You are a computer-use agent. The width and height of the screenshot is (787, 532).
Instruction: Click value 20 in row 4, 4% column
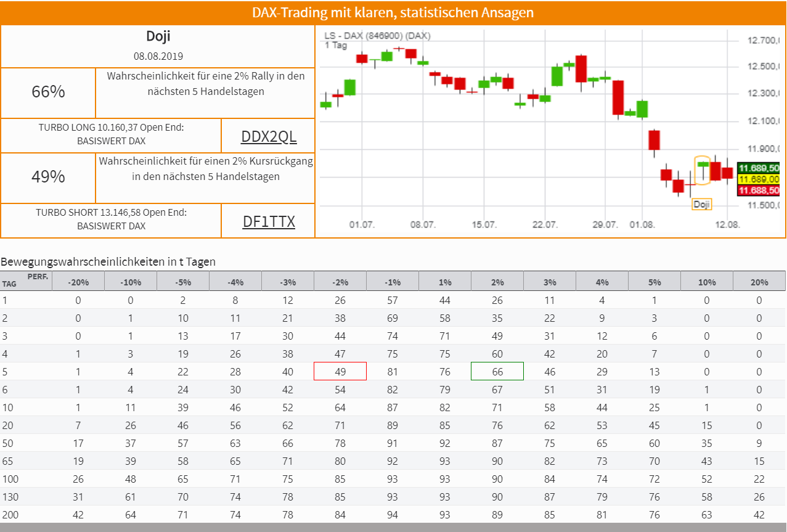(602, 354)
